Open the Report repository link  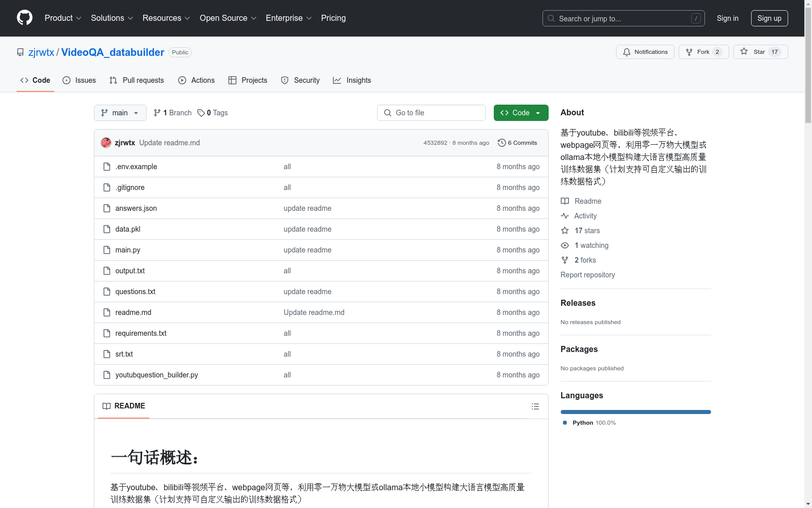(587, 274)
